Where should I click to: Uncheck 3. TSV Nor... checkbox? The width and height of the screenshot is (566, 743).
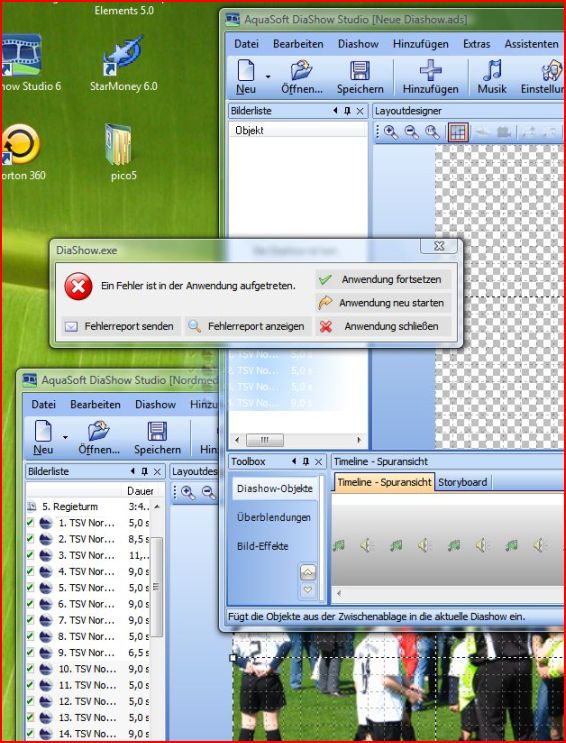[30, 555]
